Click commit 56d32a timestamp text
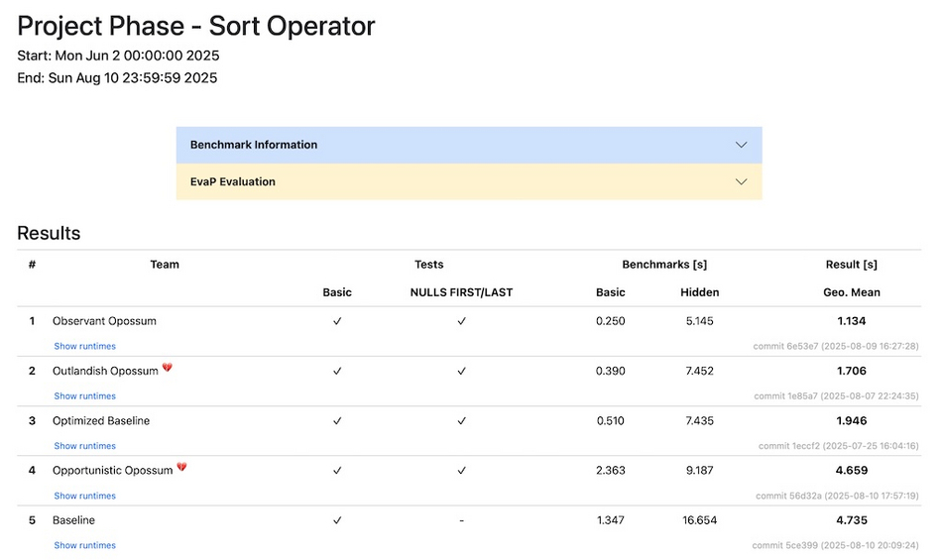The width and height of the screenshot is (942, 560). click(838, 496)
